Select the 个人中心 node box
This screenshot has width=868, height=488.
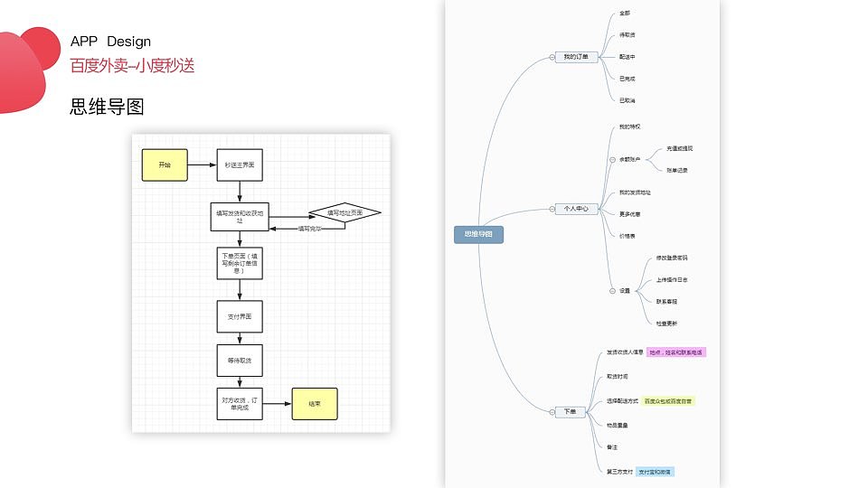(x=576, y=209)
